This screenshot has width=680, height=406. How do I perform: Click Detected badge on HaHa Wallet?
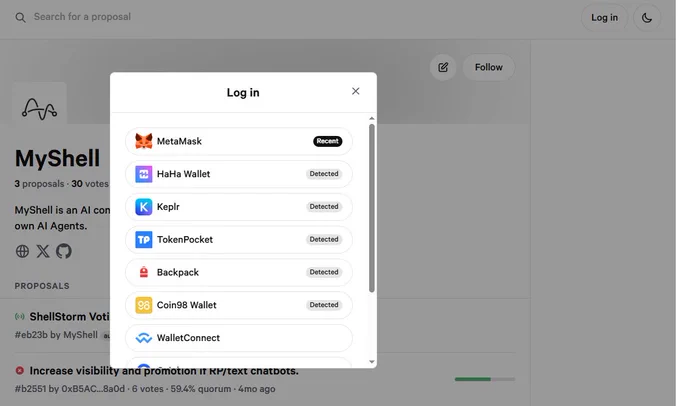pyautogui.click(x=324, y=174)
